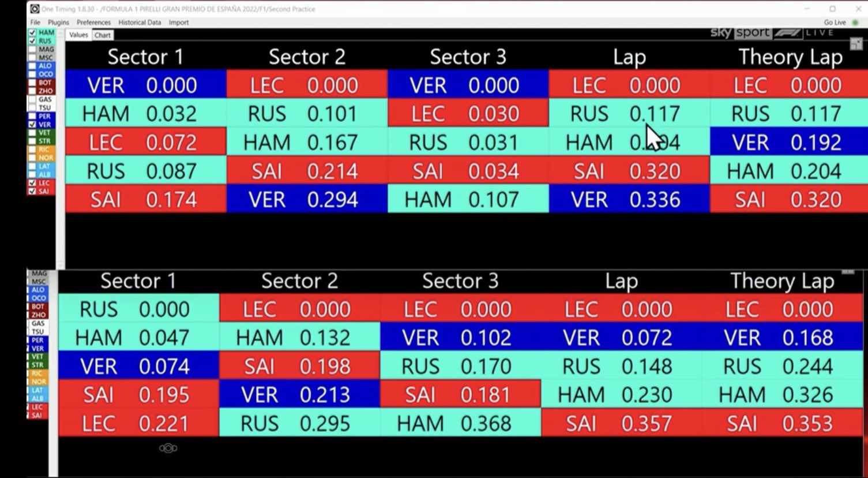Select the VER 0.168 Theory Lap cell
868x478 pixels.
[x=783, y=338]
